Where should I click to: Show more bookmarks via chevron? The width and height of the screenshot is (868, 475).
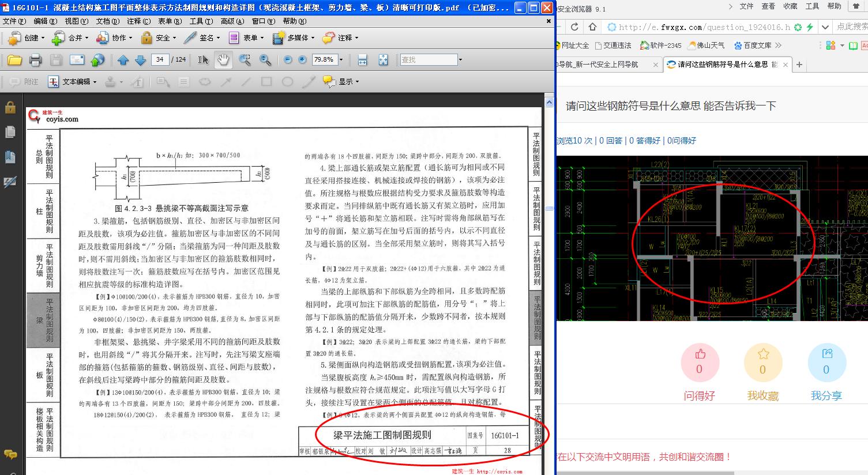click(778, 45)
